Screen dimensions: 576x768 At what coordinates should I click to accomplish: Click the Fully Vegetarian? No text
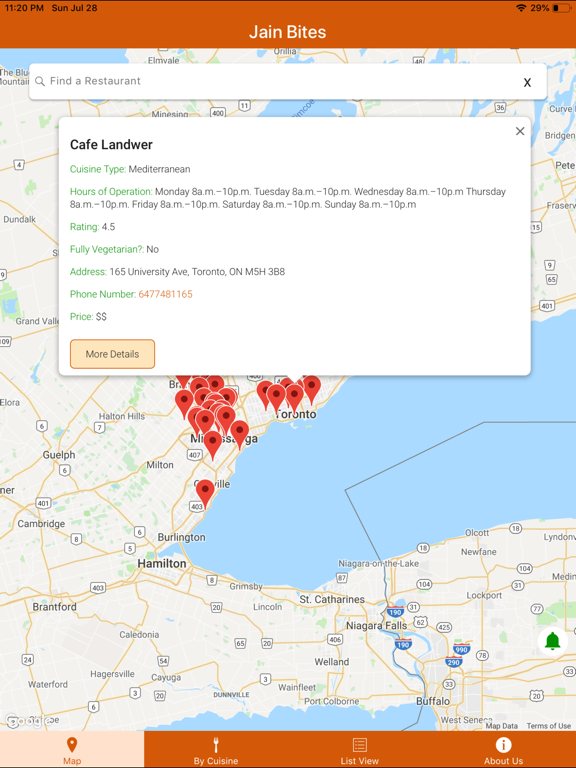pos(114,249)
